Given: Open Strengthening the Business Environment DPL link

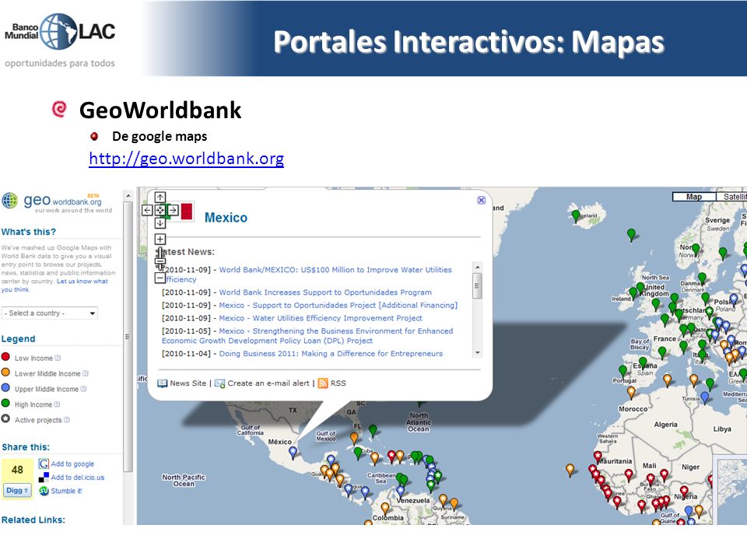Looking at the screenshot, I should (307, 336).
